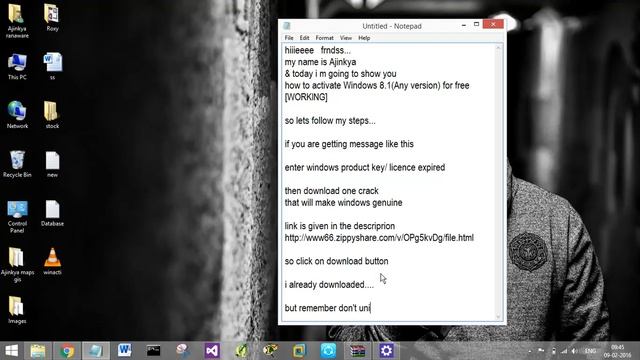Select the 'new' file icon

pos(52,164)
